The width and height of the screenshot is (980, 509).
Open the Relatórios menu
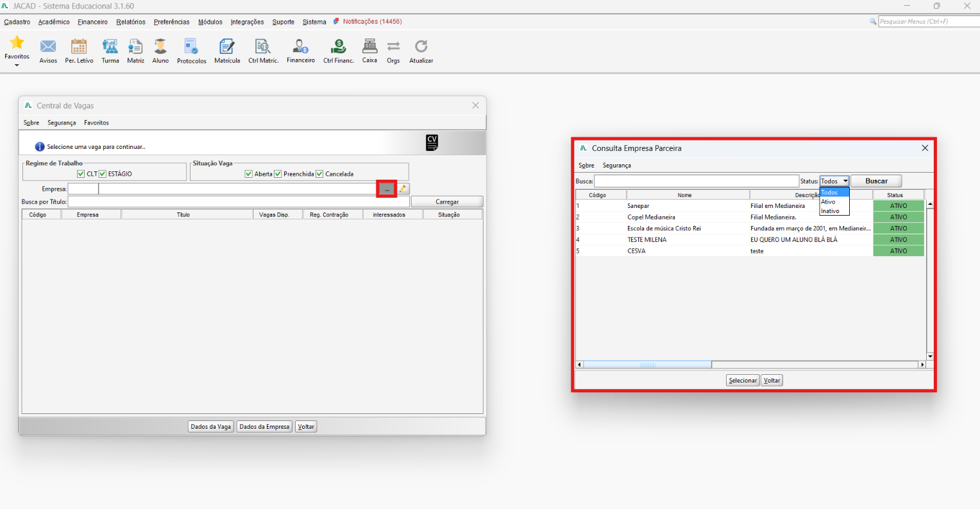131,22
